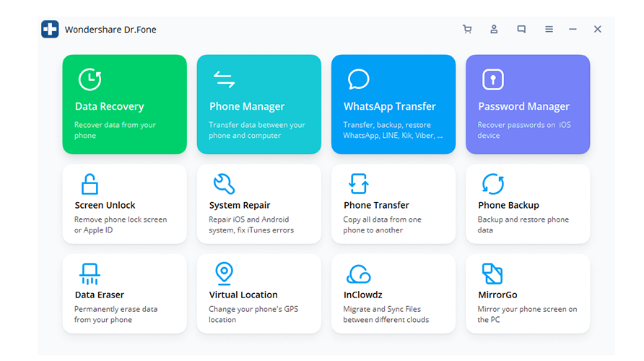Select the Data Recovery title text
This screenshot has width=644, height=361.
click(109, 107)
